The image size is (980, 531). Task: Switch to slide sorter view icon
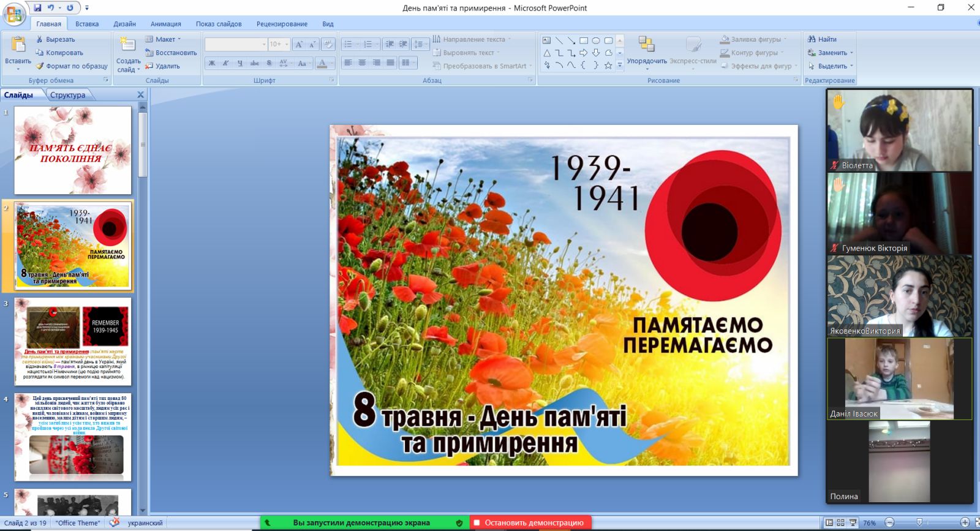(841, 522)
